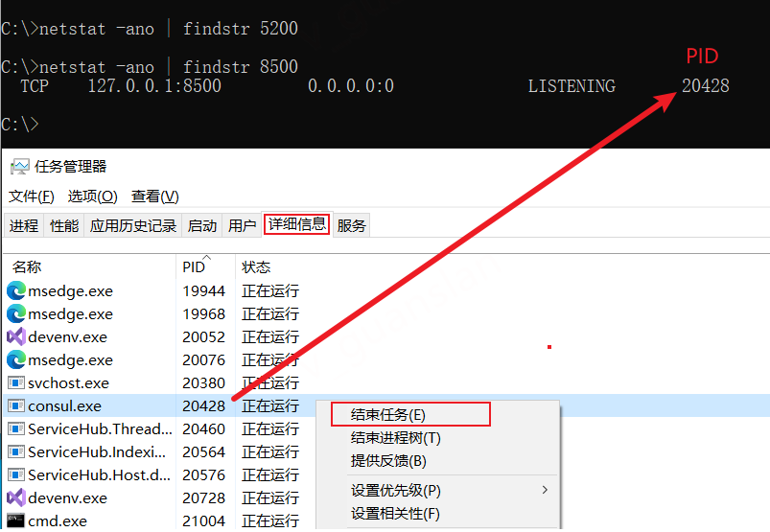Screen dimensions: 770x532
Task: Select PID value 20728
Action: pyautogui.click(x=204, y=498)
